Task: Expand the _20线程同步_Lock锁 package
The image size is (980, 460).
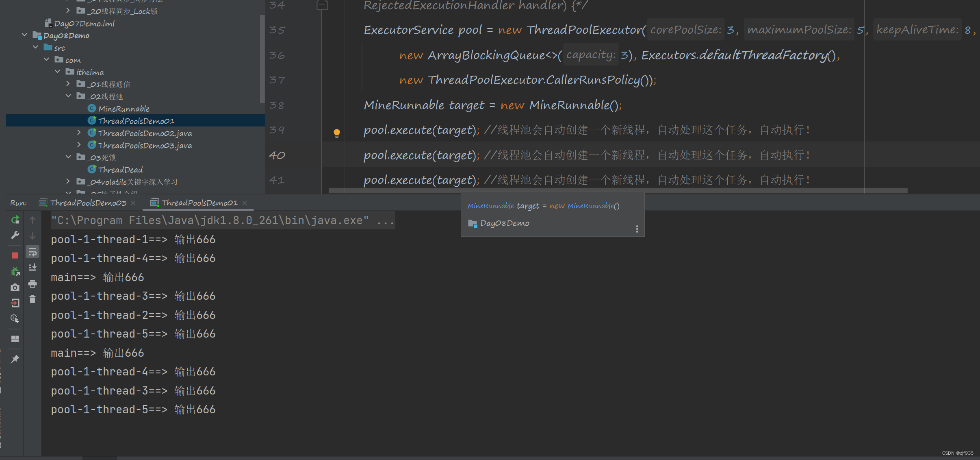Action: tap(68, 11)
